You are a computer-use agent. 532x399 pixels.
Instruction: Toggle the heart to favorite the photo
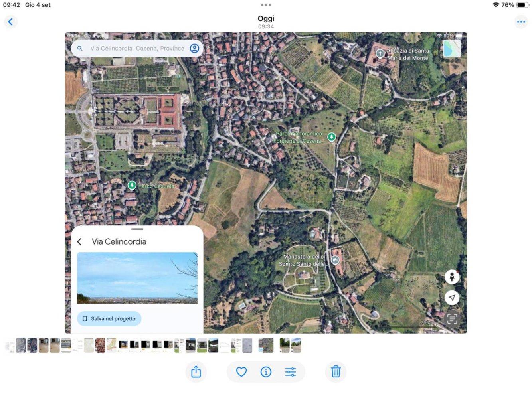pyautogui.click(x=241, y=371)
